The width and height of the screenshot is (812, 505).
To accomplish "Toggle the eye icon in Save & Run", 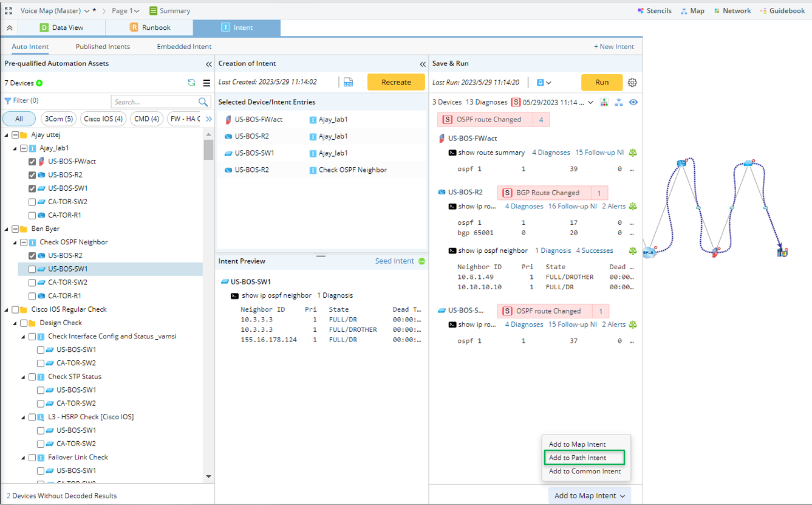I will click(x=633, y=102).
